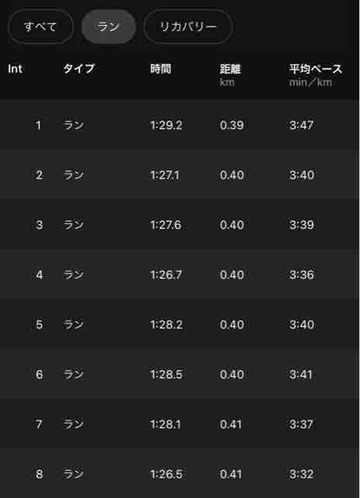Click the 3:32 pace value in interval 8

(x=301, y=474)
